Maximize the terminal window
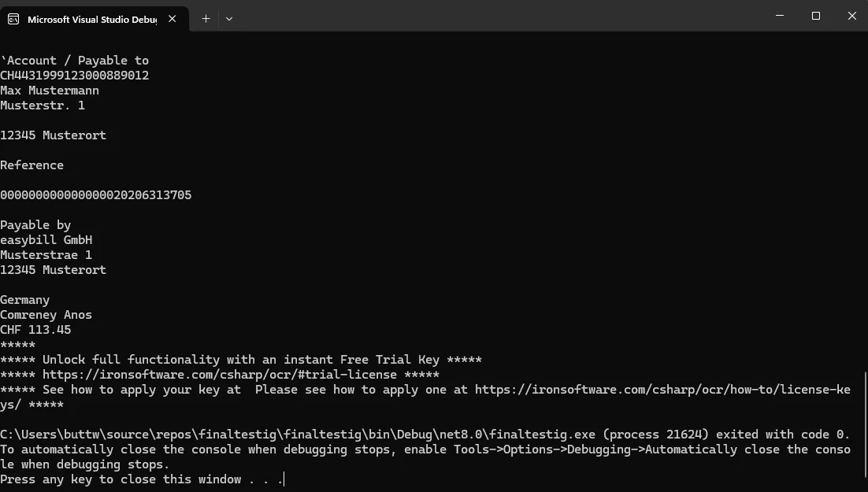The width and height of the screenshot is (868, 492). pyautogui.click(x=816, y=16)
